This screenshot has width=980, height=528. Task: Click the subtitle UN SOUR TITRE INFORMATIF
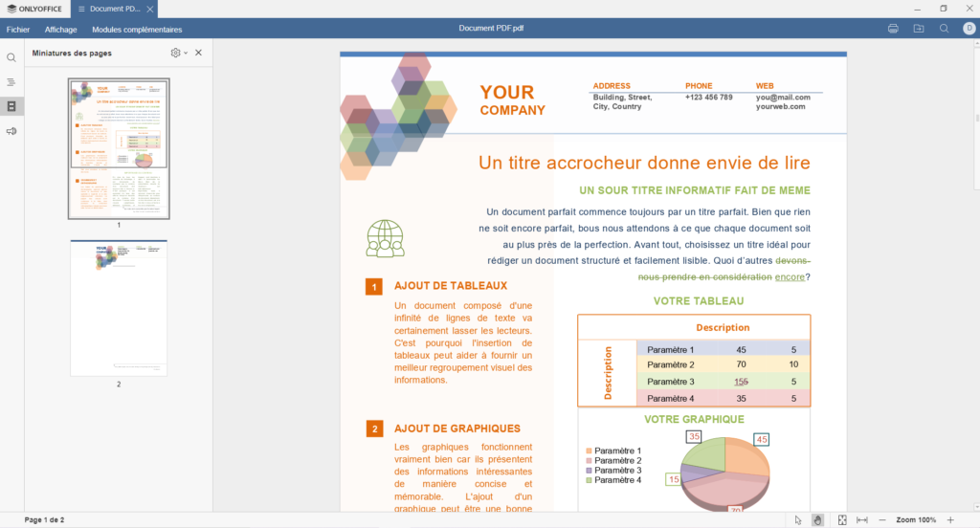[695, 190]
